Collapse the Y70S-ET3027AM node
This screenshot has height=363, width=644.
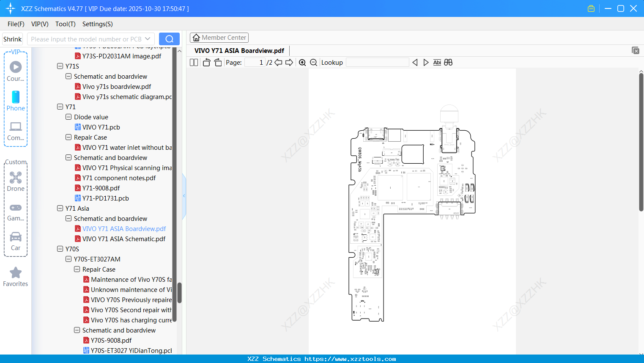tap(69, 259)
